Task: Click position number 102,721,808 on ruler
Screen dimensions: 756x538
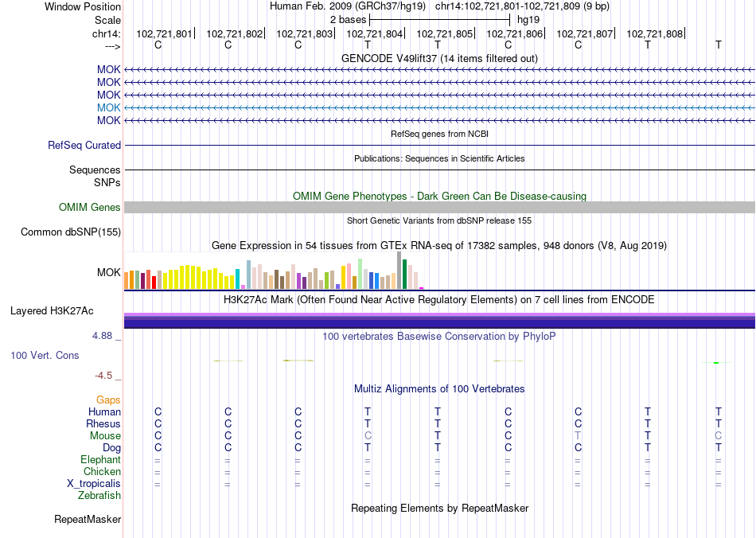Action: (x=654, y=33)
